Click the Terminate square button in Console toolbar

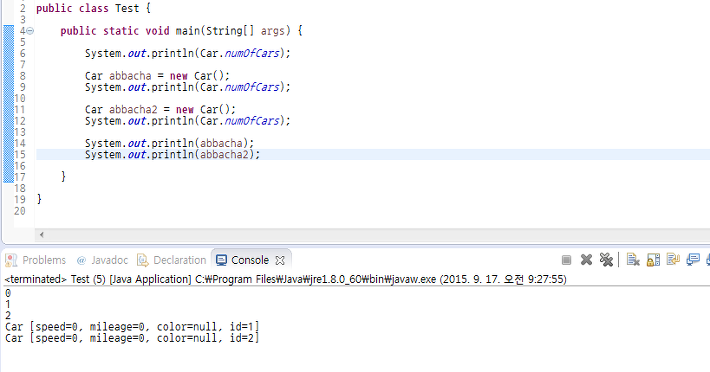click(x=566, y=260)
